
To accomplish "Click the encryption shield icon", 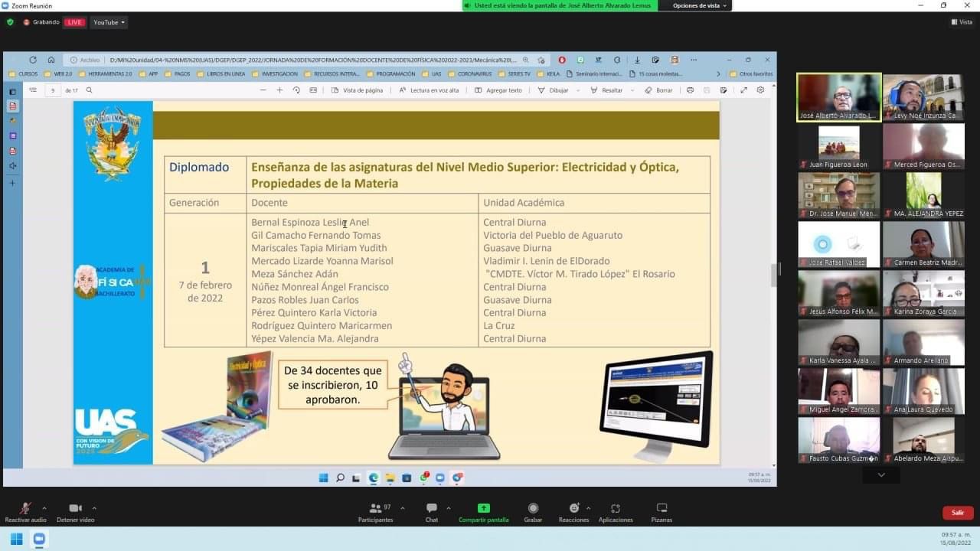I will click(x=10, y=22).
